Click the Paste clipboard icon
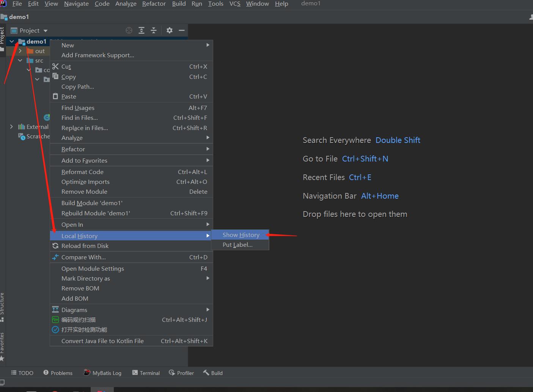The height and width of the screenshot is (392, 533). pos(55,96)
